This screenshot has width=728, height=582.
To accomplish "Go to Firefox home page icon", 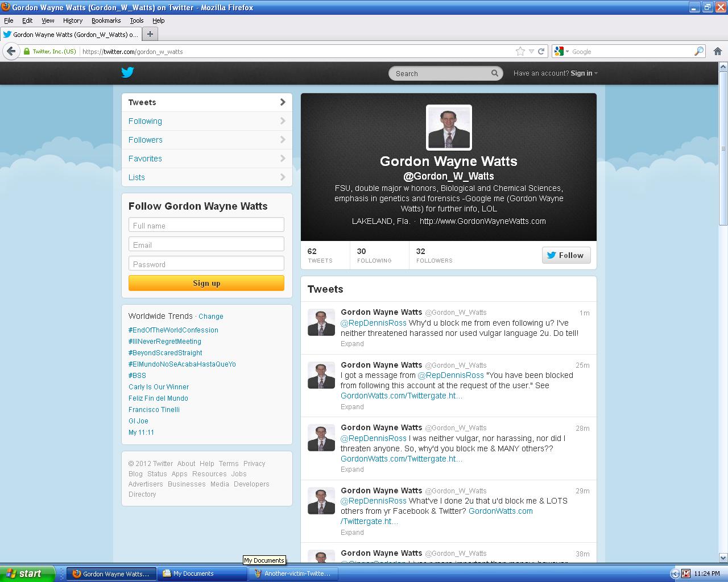I will (718, 51).
